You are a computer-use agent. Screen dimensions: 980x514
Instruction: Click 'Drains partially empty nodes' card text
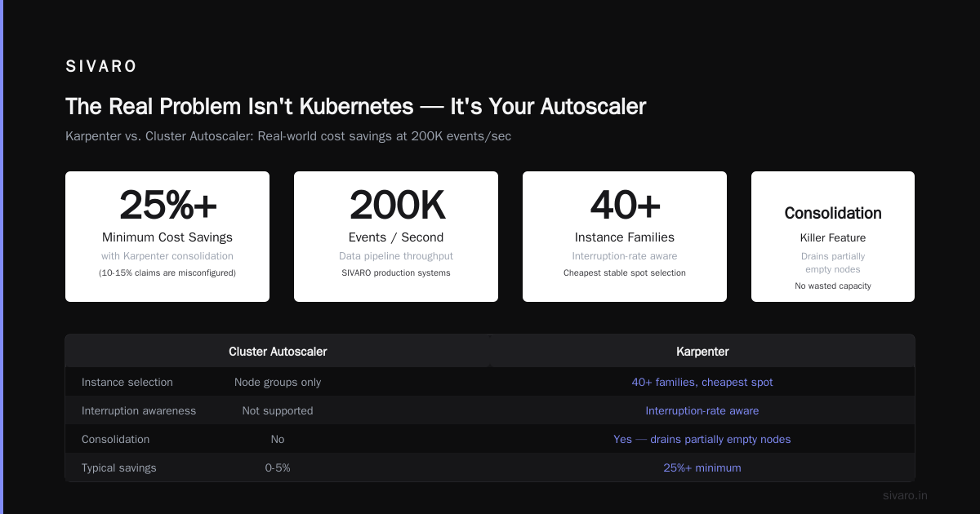[x=833, y=263]
